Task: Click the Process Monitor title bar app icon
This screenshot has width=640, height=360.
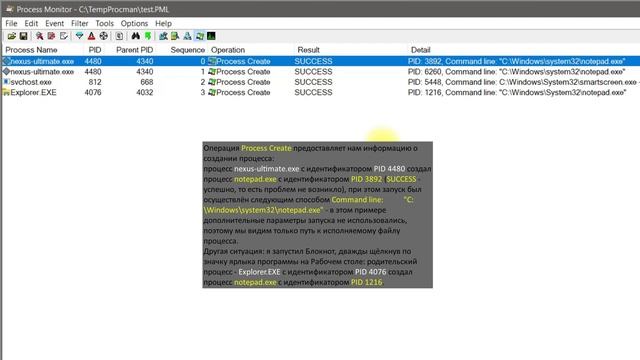Action: pyautogui.click(x=9, y=9)
